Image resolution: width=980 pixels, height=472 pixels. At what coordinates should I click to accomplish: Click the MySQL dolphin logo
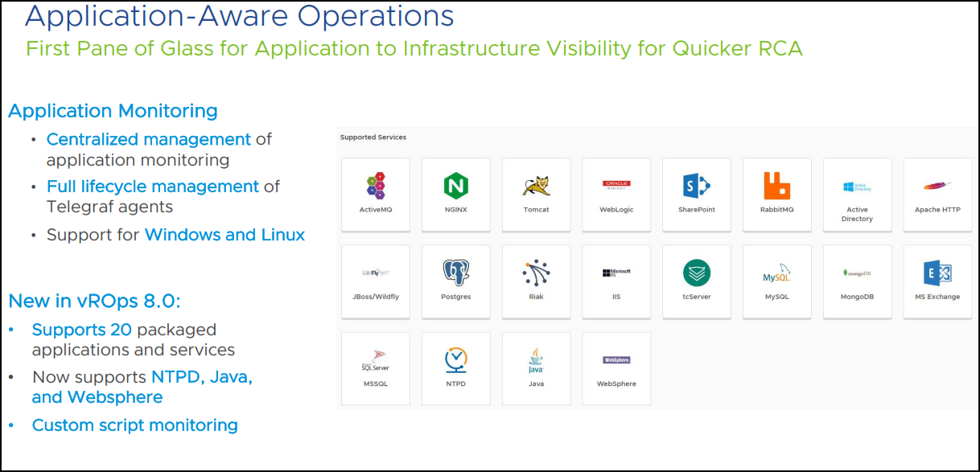777,274
